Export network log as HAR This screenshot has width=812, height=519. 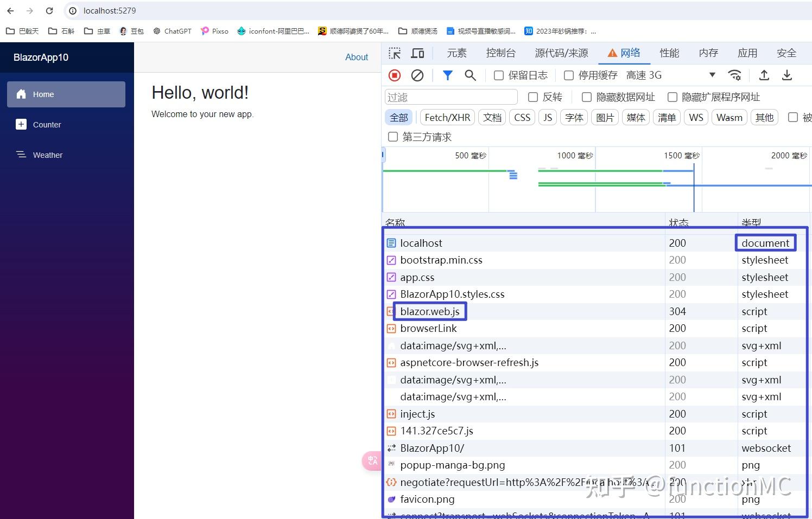coord(787,75)
